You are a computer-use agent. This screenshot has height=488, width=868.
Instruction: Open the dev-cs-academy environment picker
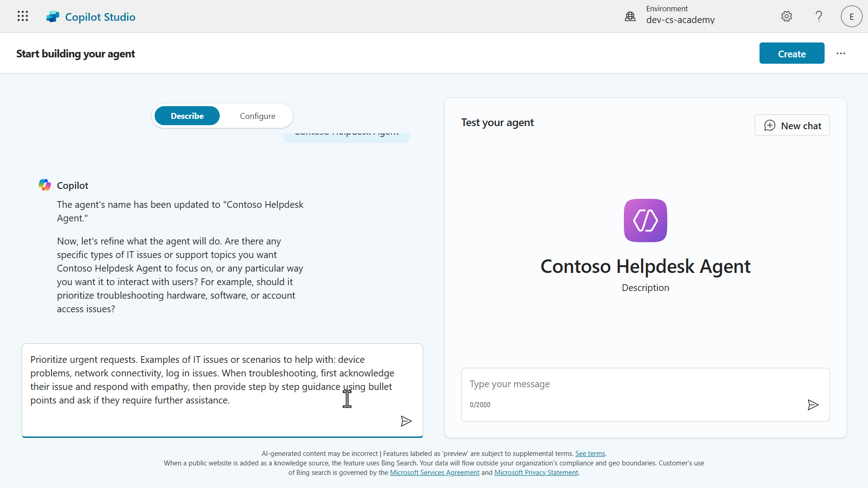680,19
